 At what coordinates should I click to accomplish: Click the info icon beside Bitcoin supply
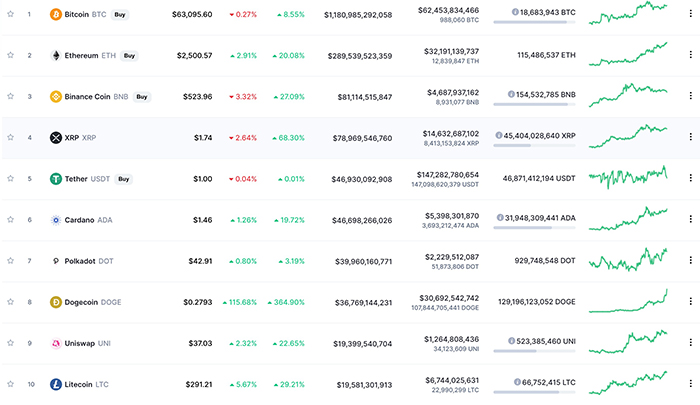pos(514,11)
